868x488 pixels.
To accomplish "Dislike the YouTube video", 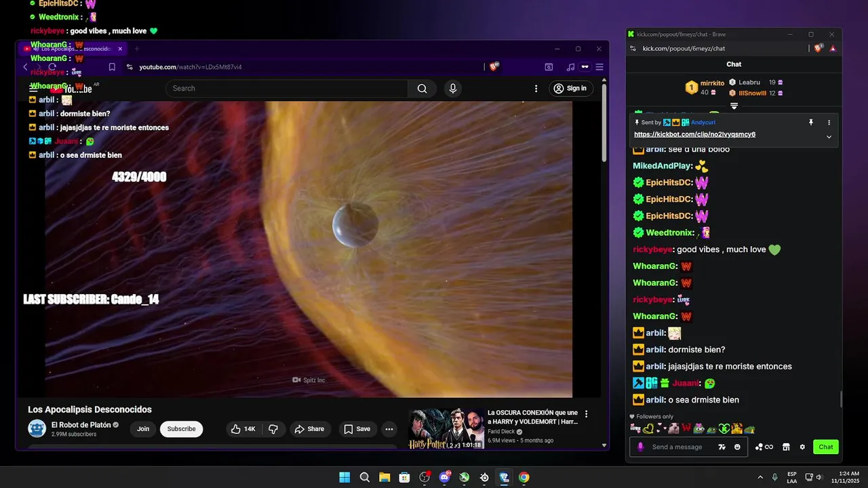I will (273, 429).
